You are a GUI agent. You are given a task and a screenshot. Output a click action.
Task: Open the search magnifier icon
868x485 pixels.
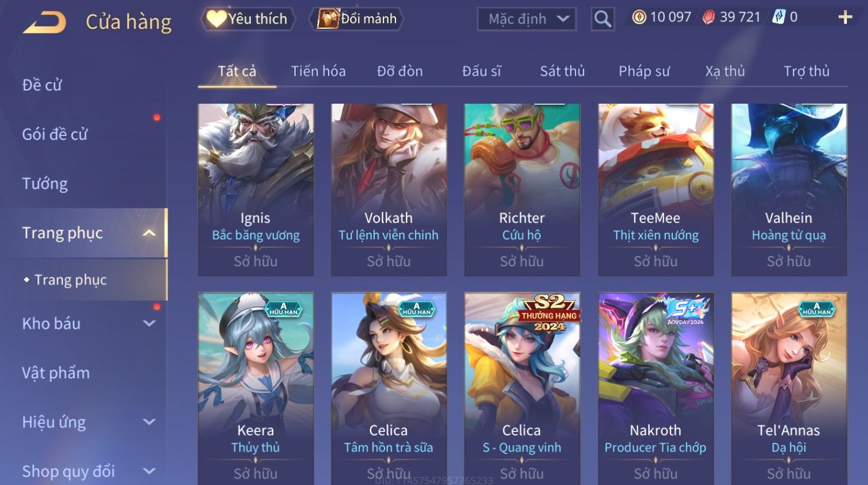pos(603,19)
